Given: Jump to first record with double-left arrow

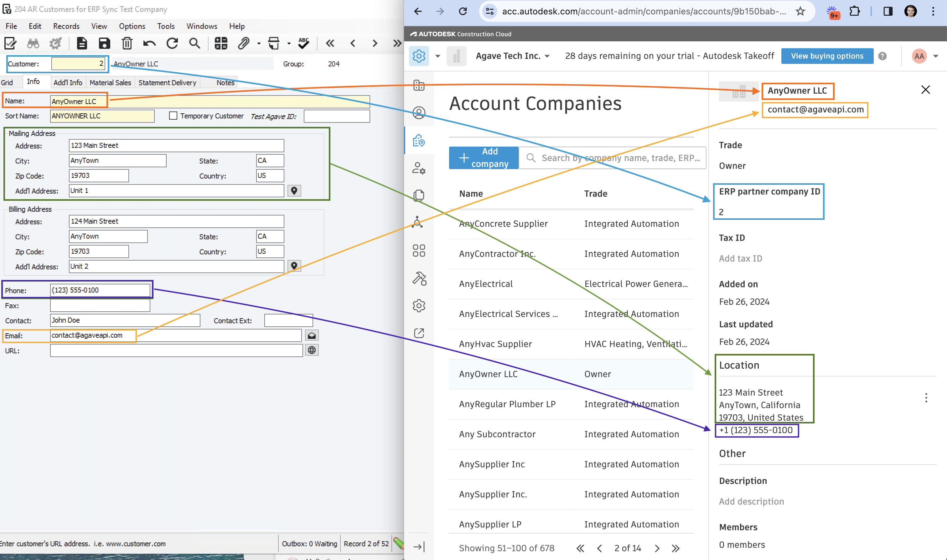Looking at the screenshot, I should 330,43.
